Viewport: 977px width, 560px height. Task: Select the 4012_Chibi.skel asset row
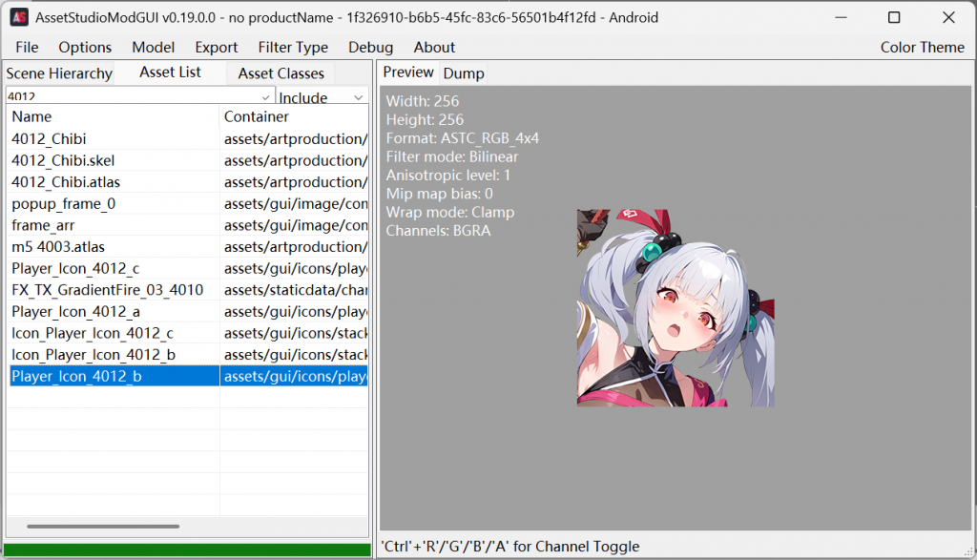point(188,160)
